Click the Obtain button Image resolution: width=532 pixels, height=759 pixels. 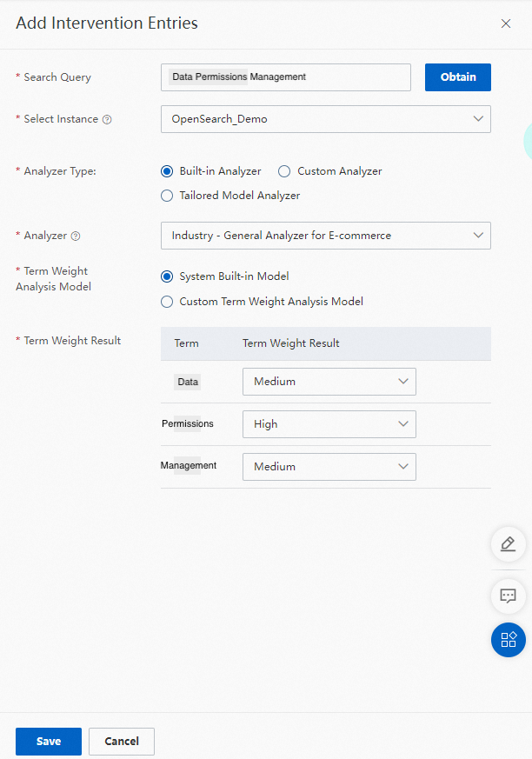click(x=458, y=77)
